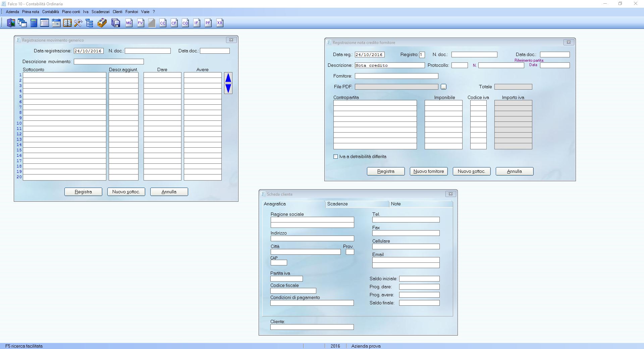This screenshot has width=644, height=349.
Task: Click the MG document toolbar icon
Action: pyautogui.click(x=129, y=23)
